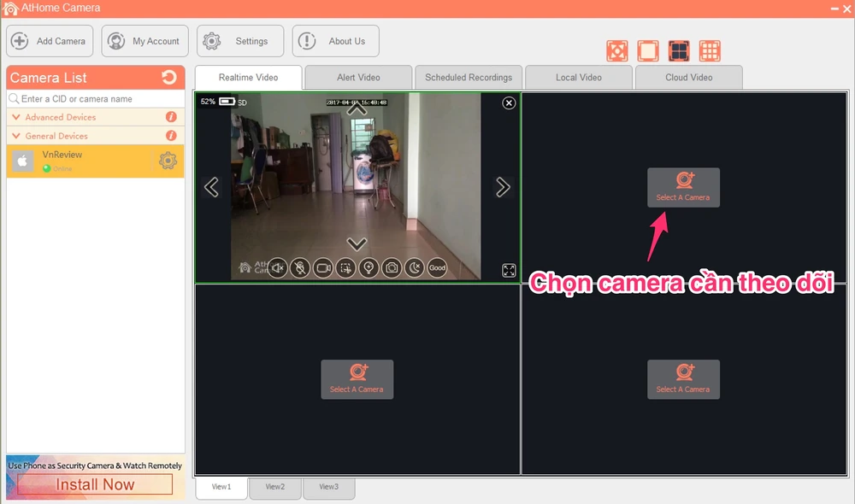Start video recording with the camcorder icon

coord(323,268)
